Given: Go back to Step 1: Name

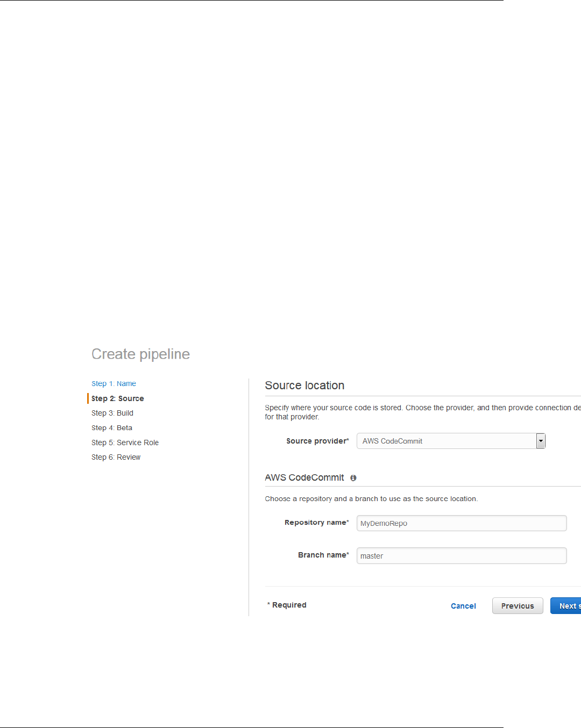Looking at the screenshot, I should (114, 384).
